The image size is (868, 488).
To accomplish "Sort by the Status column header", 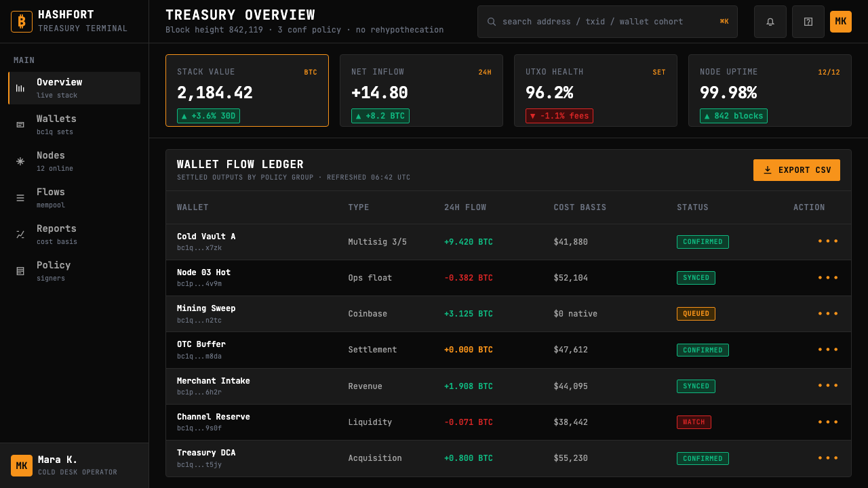I will coord(692,207).
